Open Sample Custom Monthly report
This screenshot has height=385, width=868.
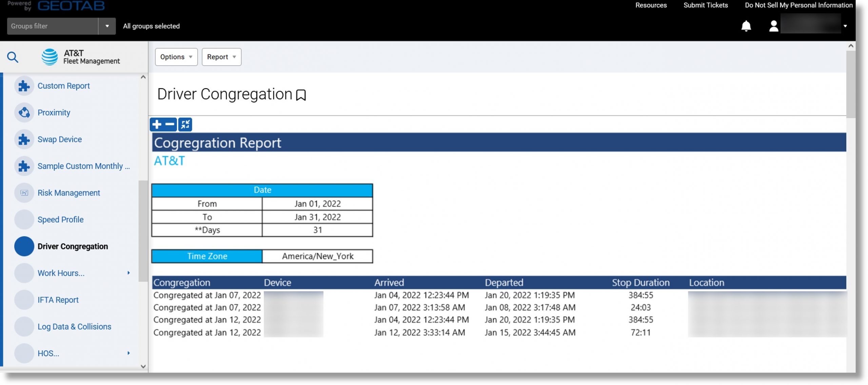pyautogui.click(x=83, y=166)
